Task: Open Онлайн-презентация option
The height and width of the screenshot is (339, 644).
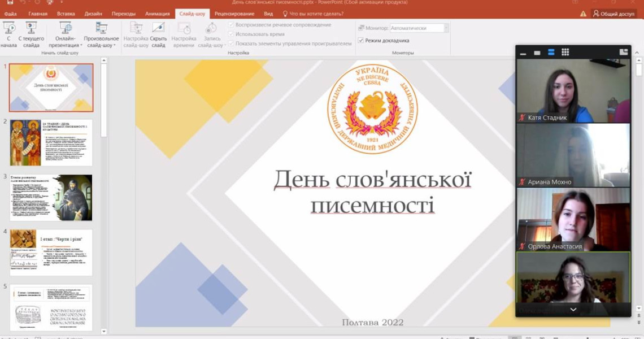Action: point(66,35)
